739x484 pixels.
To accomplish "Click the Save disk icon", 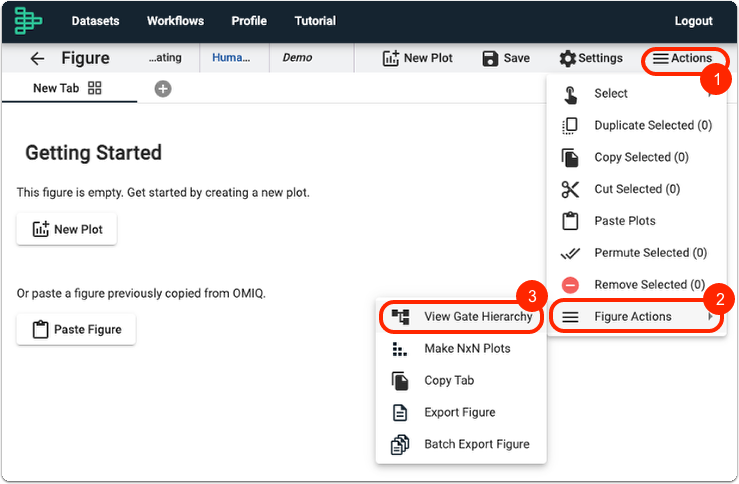I will pos(490,58).
